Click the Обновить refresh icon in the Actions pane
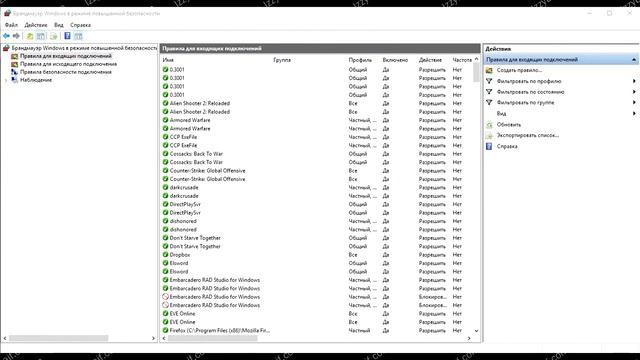 point(489,124)
